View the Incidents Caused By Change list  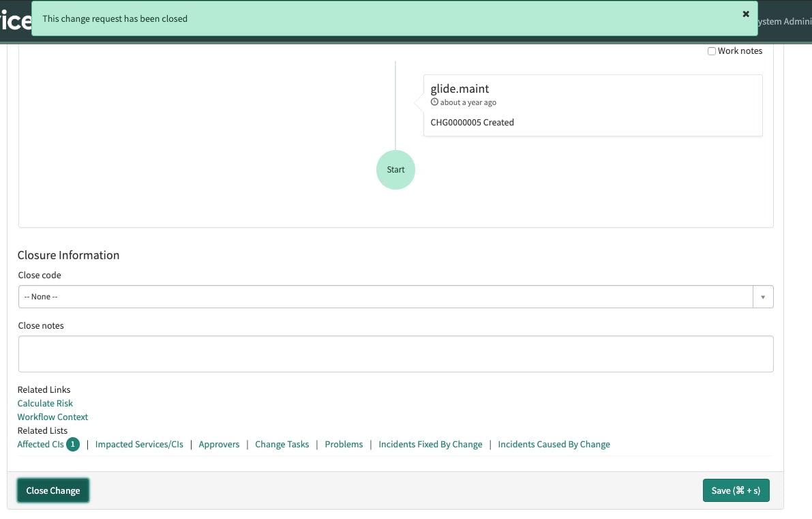(554, 444)
